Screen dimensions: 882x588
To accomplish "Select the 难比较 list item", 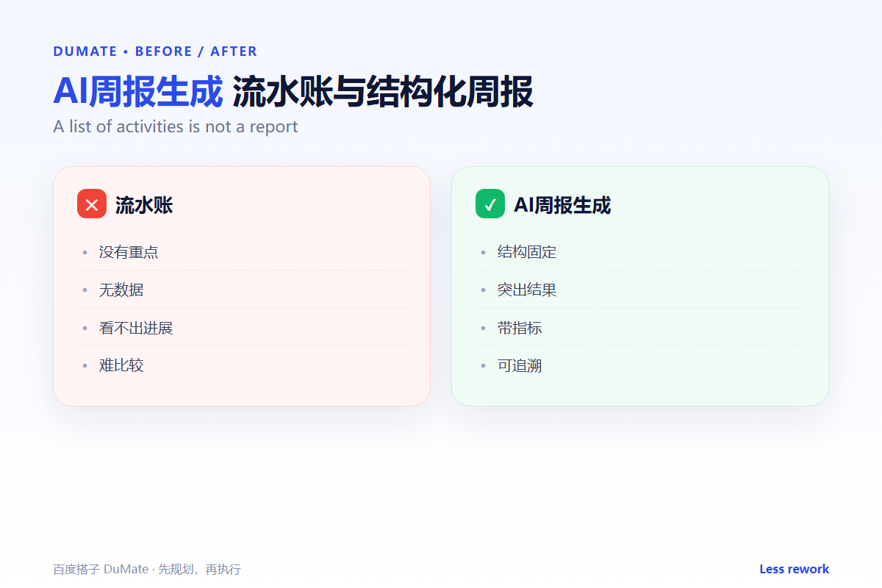I will [x=242, y=365].
